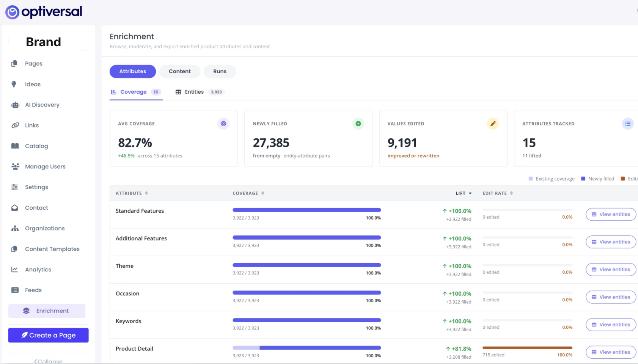
Task: View entities for Standard Features
Action: 611,215
